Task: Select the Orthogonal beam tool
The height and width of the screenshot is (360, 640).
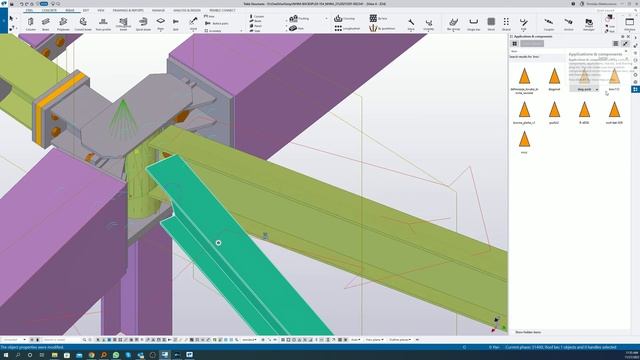Action: [123, 24]
